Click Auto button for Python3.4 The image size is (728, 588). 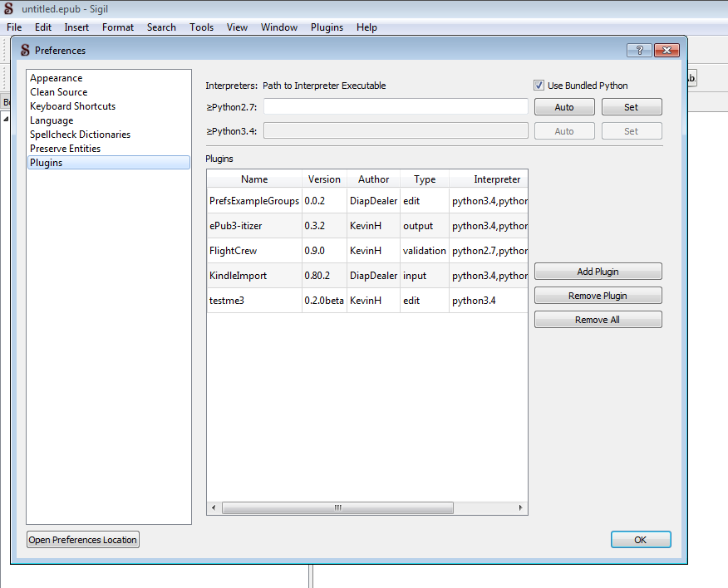(x=564, y=131)
